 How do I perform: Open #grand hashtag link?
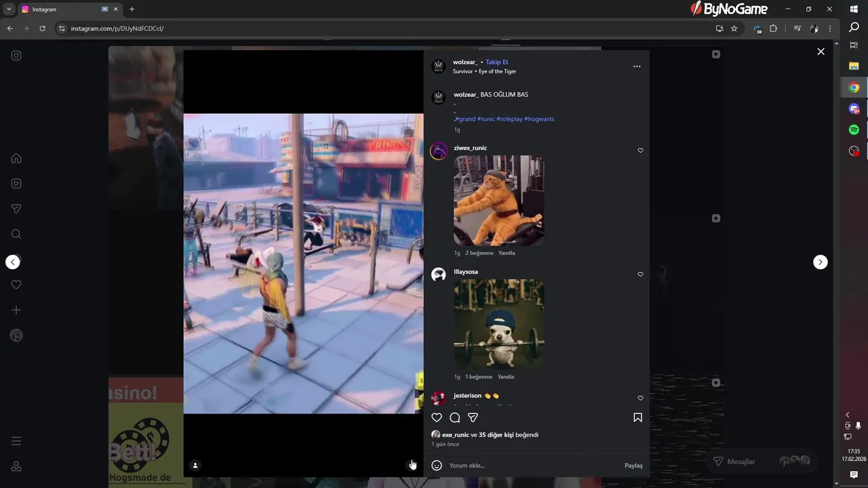465,119
